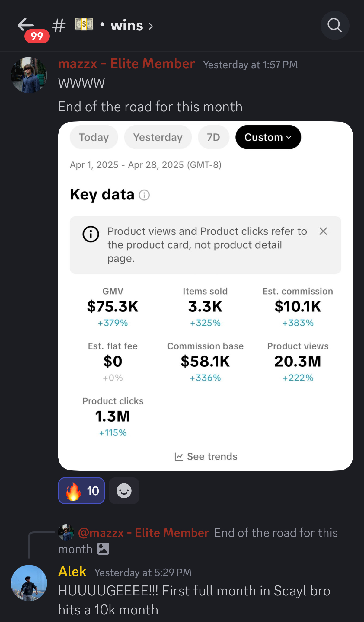This screenshot has width=364, height=622.
Task: Open mazzx's profile avatar
Action: [29, 75]
